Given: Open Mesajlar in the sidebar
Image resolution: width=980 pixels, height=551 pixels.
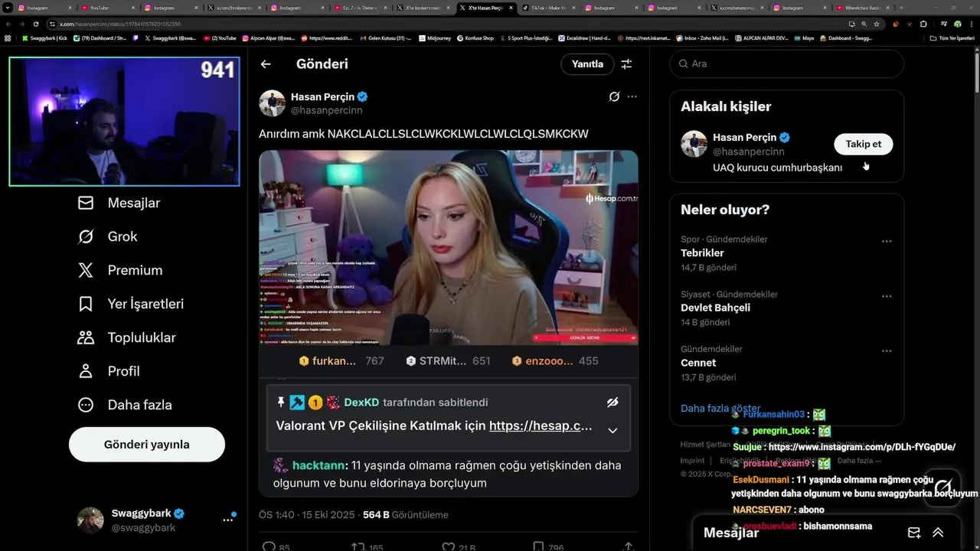Looking at the screenshot, I should pyautogui.click(x=119, y=203).
